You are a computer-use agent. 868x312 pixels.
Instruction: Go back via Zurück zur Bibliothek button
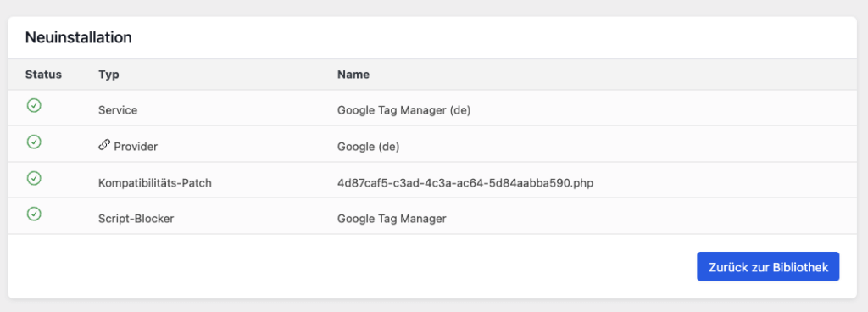coord(768,267)
